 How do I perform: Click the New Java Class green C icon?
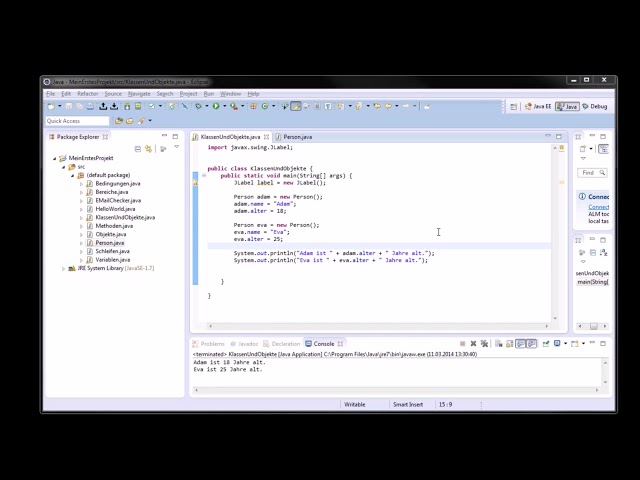pyautogui.click(x=265, y=106)
